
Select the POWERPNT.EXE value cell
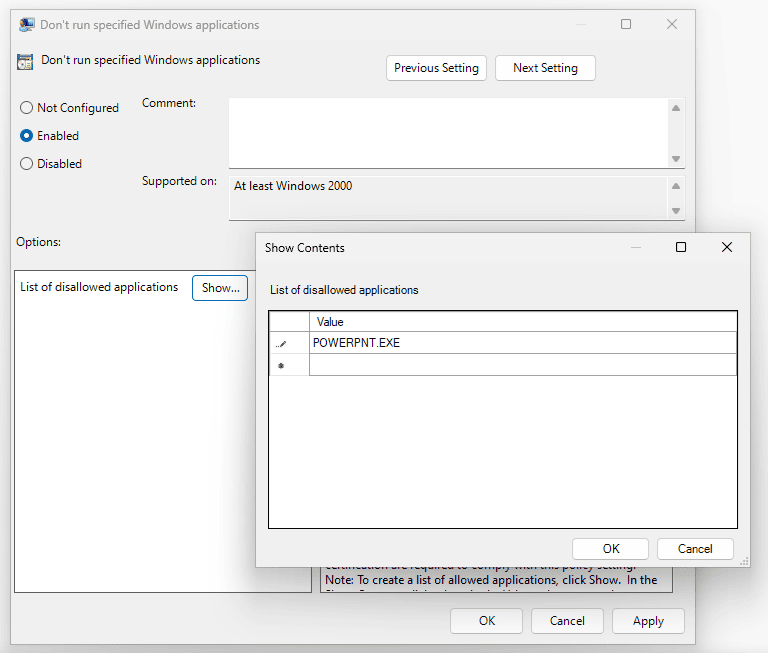pos(522,343)
